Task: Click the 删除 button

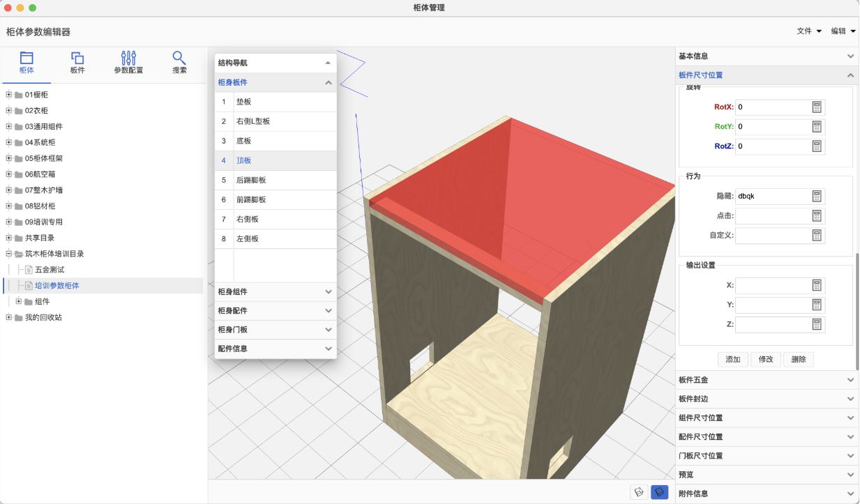Action: 798,359
